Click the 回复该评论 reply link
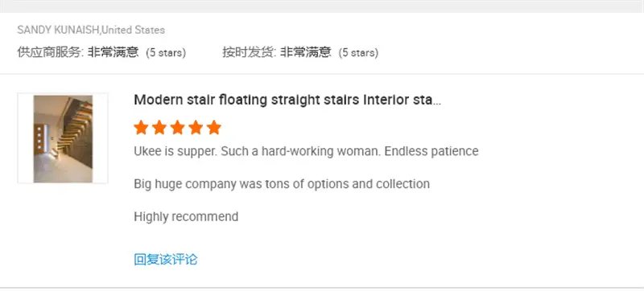 click(166, 260)
